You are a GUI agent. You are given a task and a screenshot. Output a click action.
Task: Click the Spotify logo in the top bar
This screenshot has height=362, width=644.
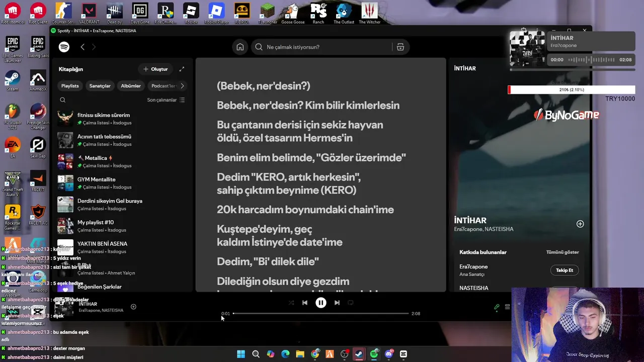click(64, 47)
